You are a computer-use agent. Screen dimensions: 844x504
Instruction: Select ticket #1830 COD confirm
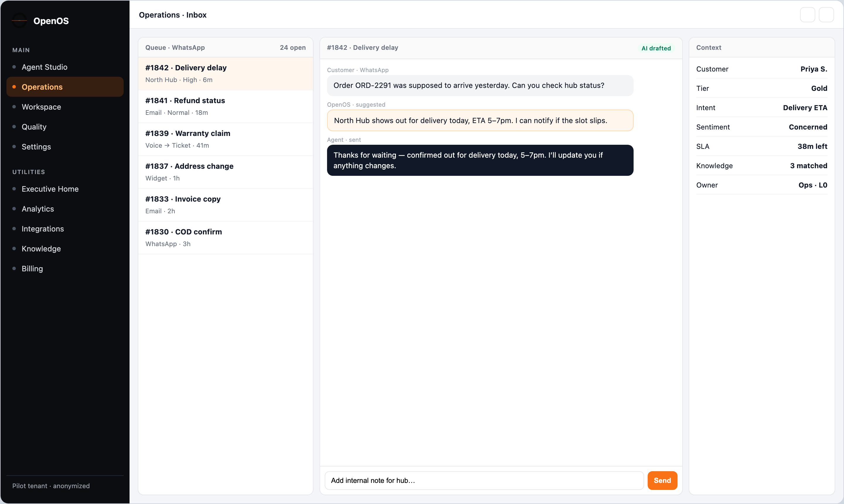(226, 238)
